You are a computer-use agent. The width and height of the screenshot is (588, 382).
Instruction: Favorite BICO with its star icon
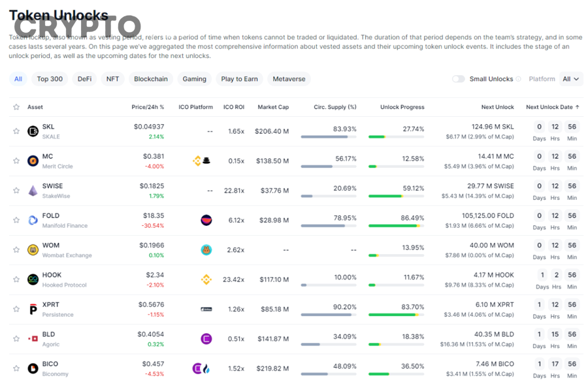[x=16, y=368]
